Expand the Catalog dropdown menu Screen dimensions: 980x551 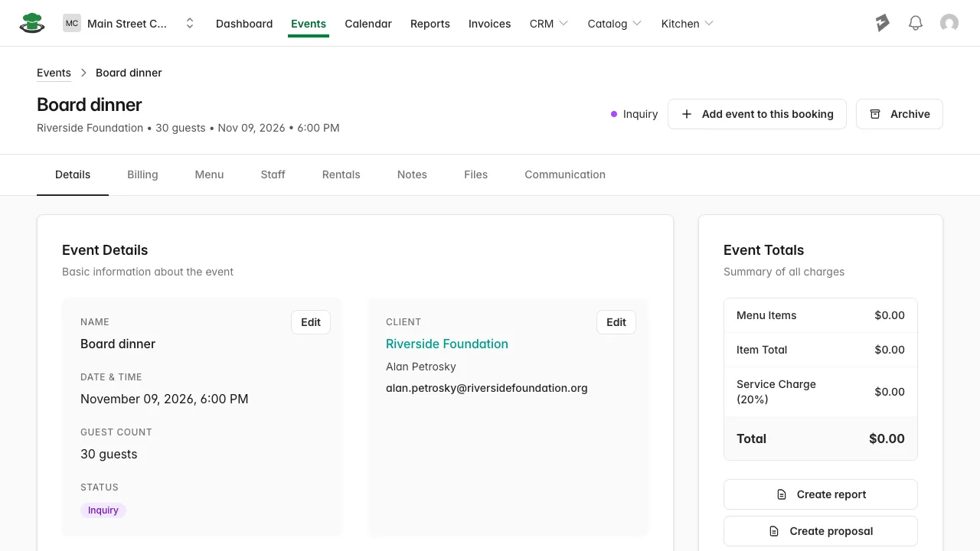(615, 24)
